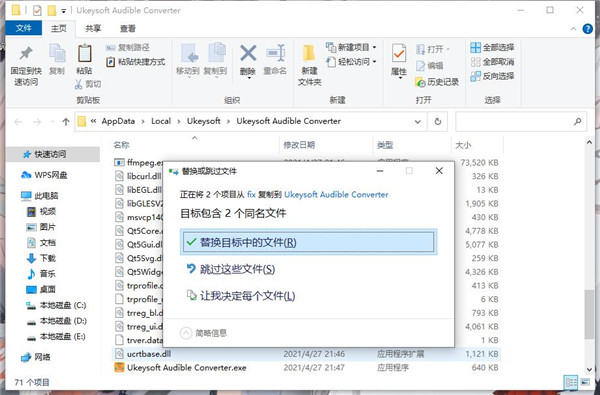The image size is (600, 395).
Task: Select the ucrtbase.dll file
Action: coord(149,354)
